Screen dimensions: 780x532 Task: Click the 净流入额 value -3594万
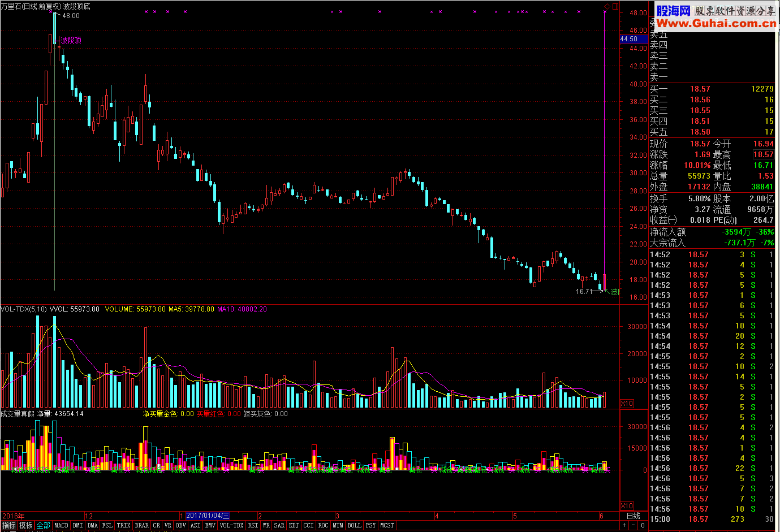(736, 232)
